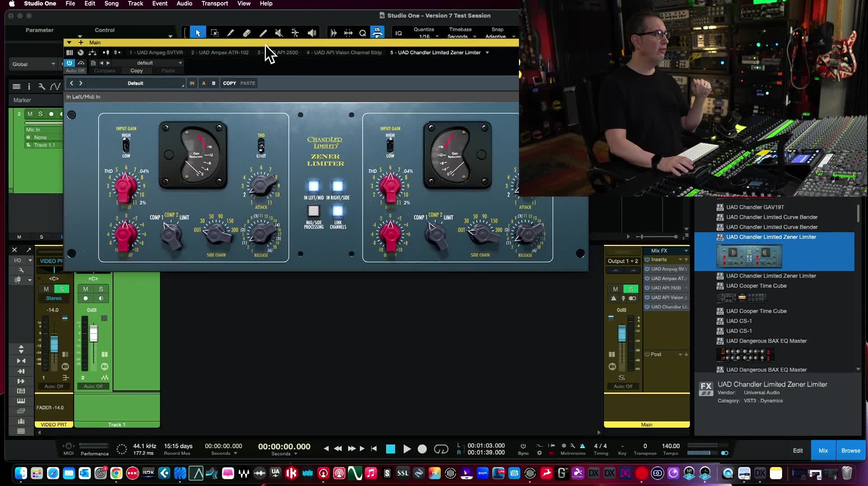Click the A preset slot button

point(203,83)
